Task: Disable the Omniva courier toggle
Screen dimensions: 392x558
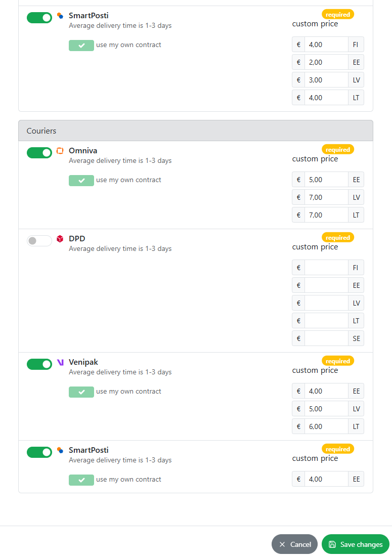Action: [39, 153]
